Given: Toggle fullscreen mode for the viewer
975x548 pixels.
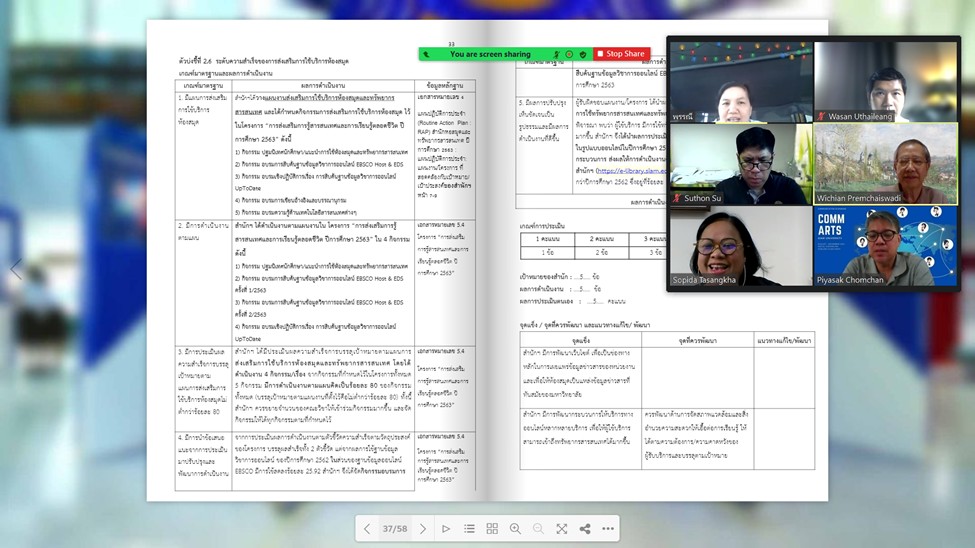Looking at the screenshot, I should click(x=562, y=529).
